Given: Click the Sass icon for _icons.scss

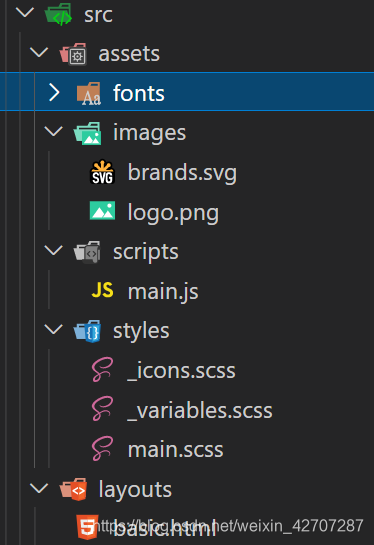Looking at the screenshot, I should point(102,370).
